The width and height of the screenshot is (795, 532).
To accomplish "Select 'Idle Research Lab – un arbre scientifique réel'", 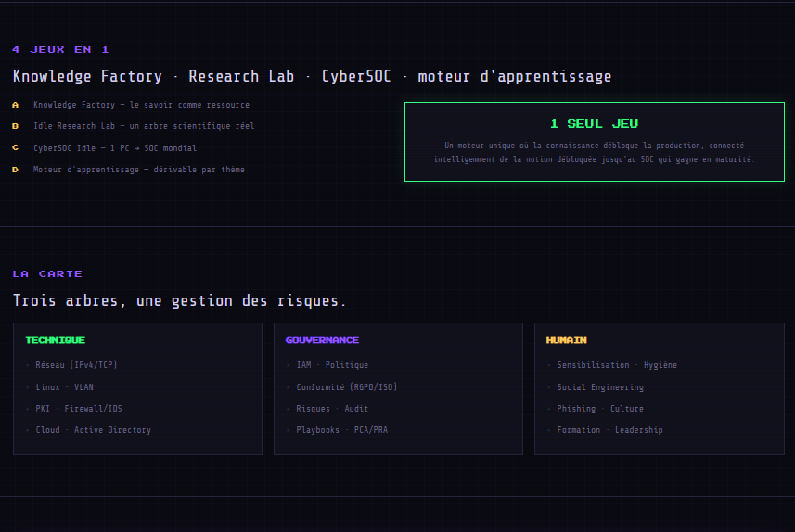I will click(x=144, y=126).
